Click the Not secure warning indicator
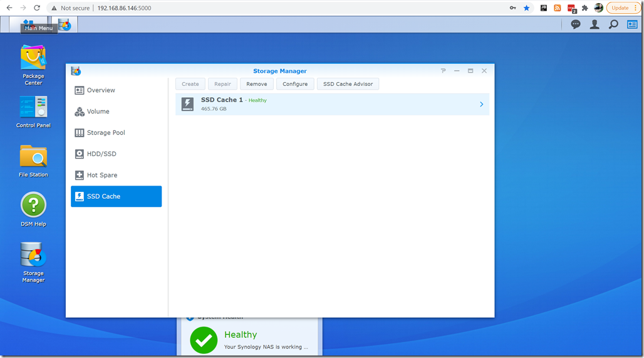Screen dimensions: 644x358 click(x=70, y=8)
